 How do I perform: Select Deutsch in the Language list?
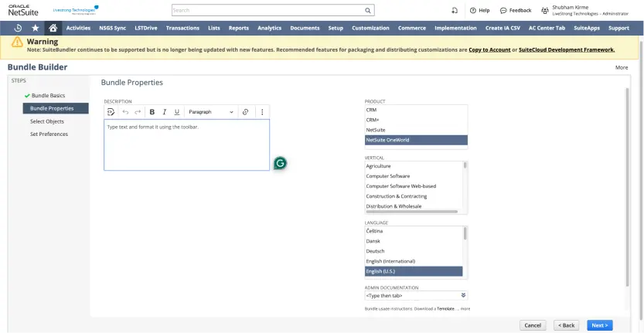click(x=414, y=251)
